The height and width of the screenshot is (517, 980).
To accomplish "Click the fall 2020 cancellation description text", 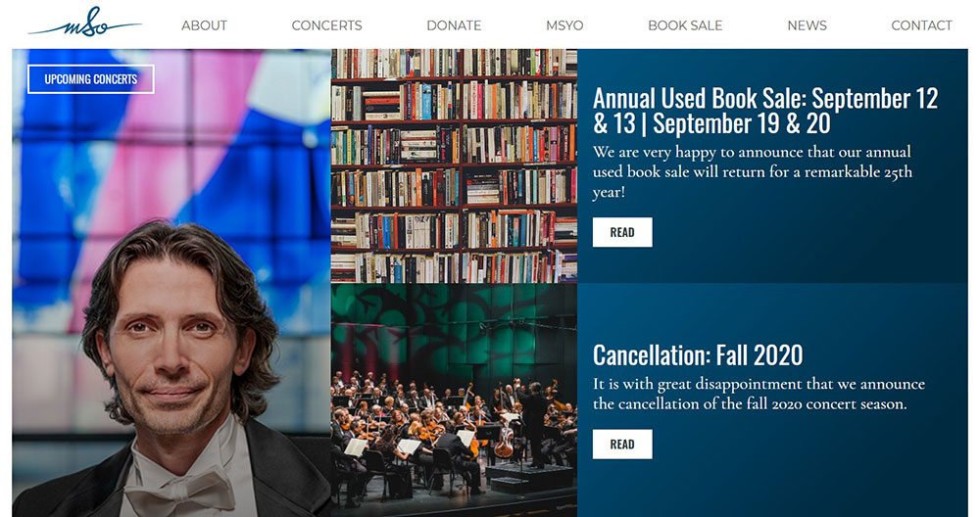I will [x=759, y=394].
